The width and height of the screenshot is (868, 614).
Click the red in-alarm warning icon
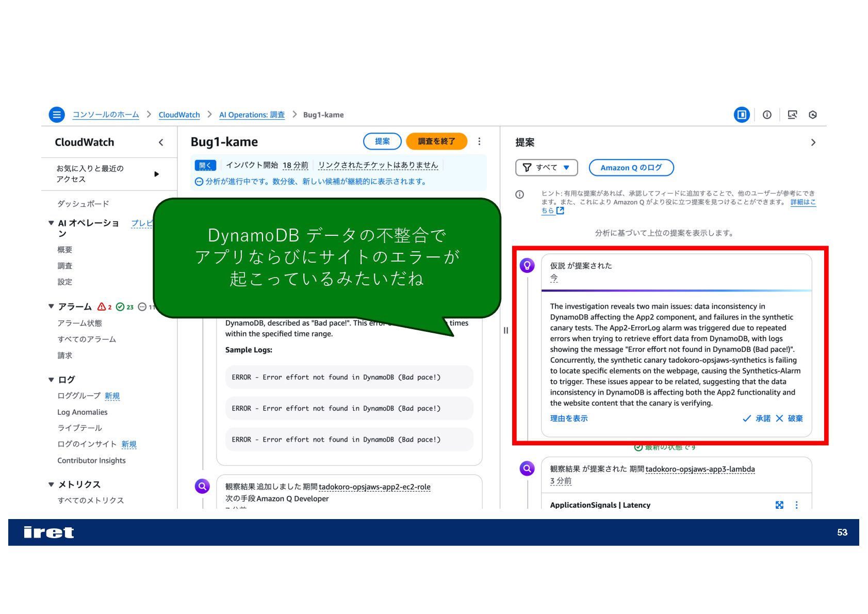point(102,306)
